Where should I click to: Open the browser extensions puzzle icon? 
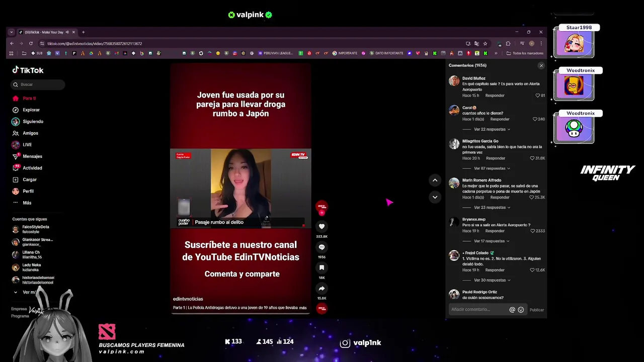tap(508, 43)
